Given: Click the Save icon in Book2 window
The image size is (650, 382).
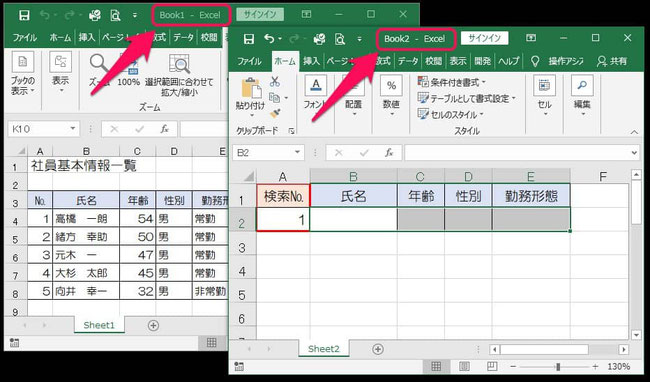Looking at the screenshot, I should [249, 39].
